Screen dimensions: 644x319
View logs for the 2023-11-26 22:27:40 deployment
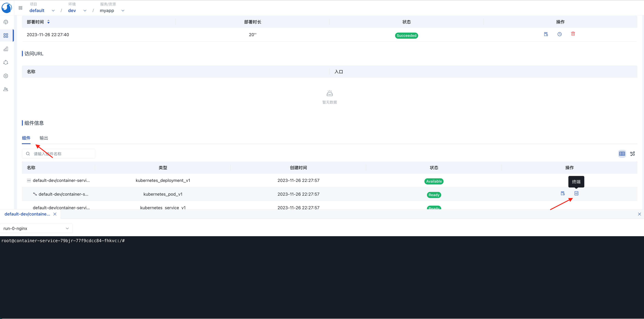(x=546, y=34)
